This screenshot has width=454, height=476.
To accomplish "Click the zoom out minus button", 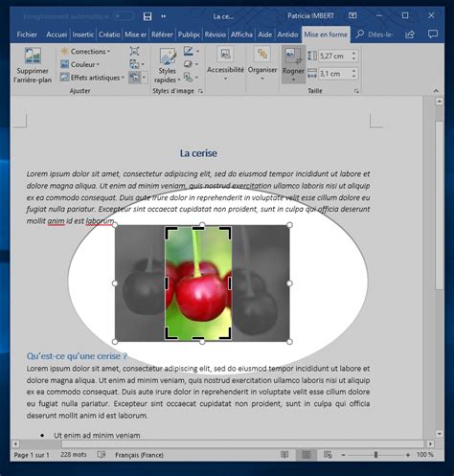I will (343, 455).
